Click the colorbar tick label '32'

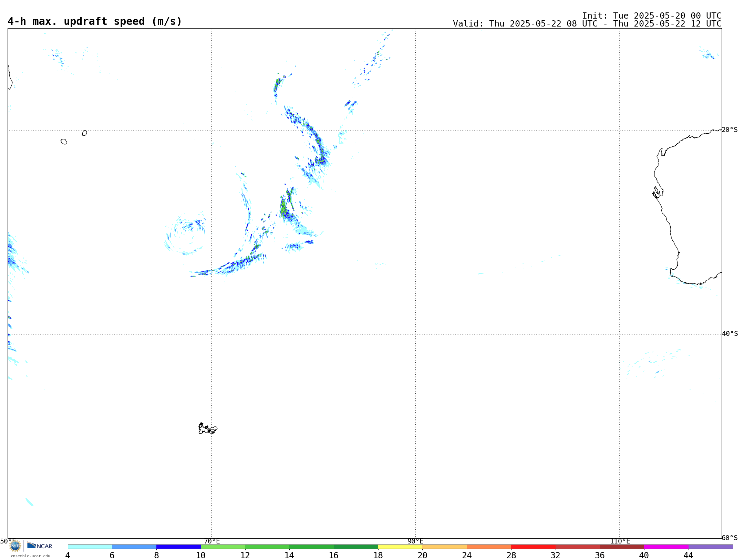click(555, 556)
